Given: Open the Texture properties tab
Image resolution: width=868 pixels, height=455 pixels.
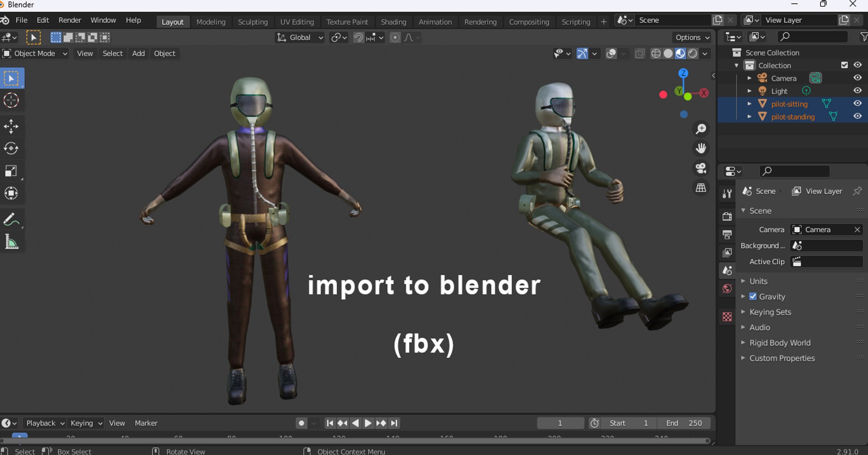Looking at the screenshot, I should (x=727, y=317).
